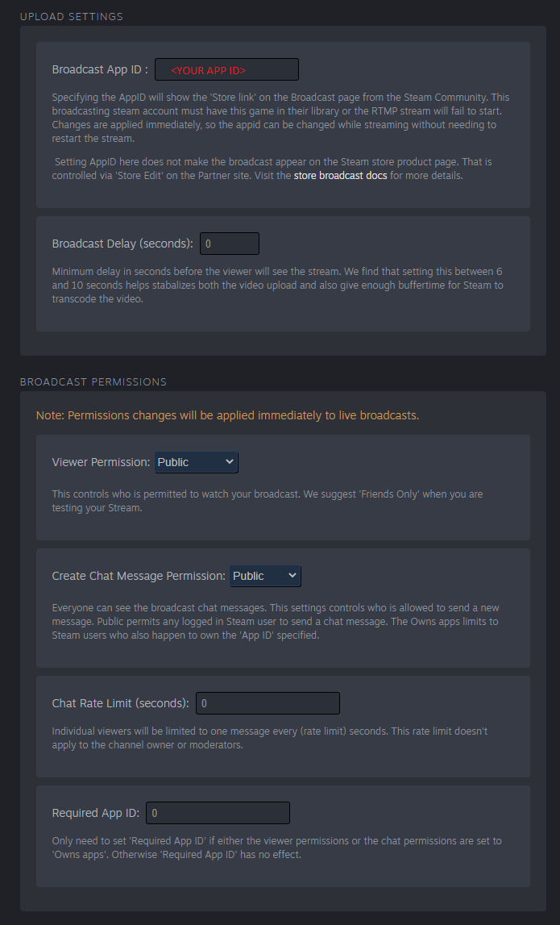
Task: Focus the Chat Rate Limit input box
Action: 268,702
